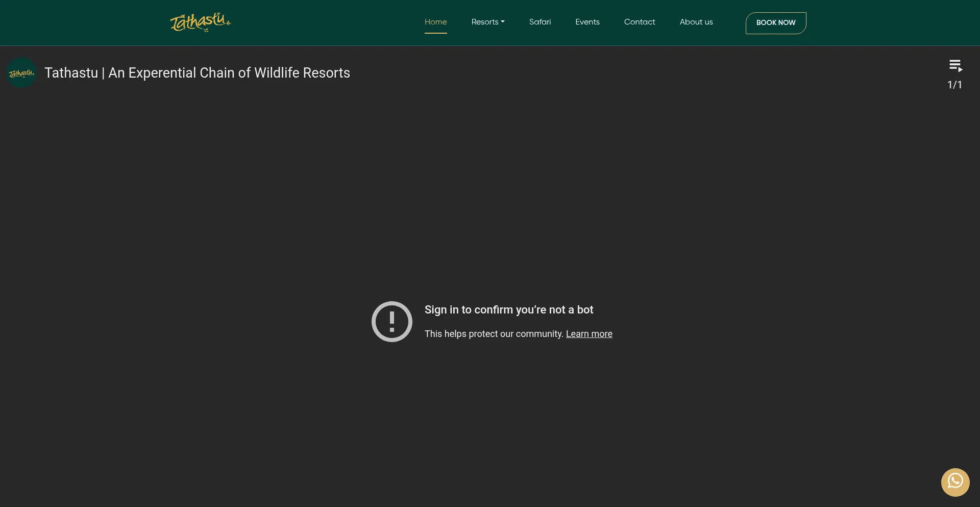Click the 1/1 playlist counter
Screen dimensions: 980x507
click(x=954, y=85)
